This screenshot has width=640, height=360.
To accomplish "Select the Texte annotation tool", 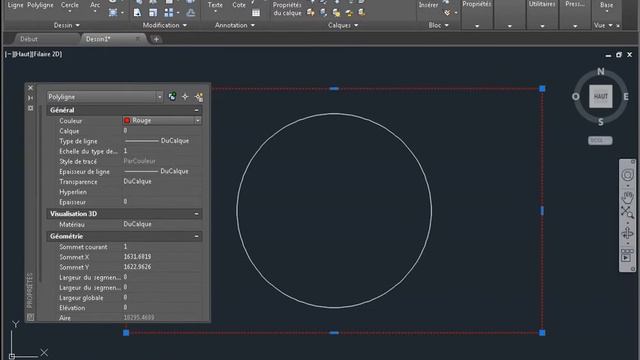I will point(215,5).
